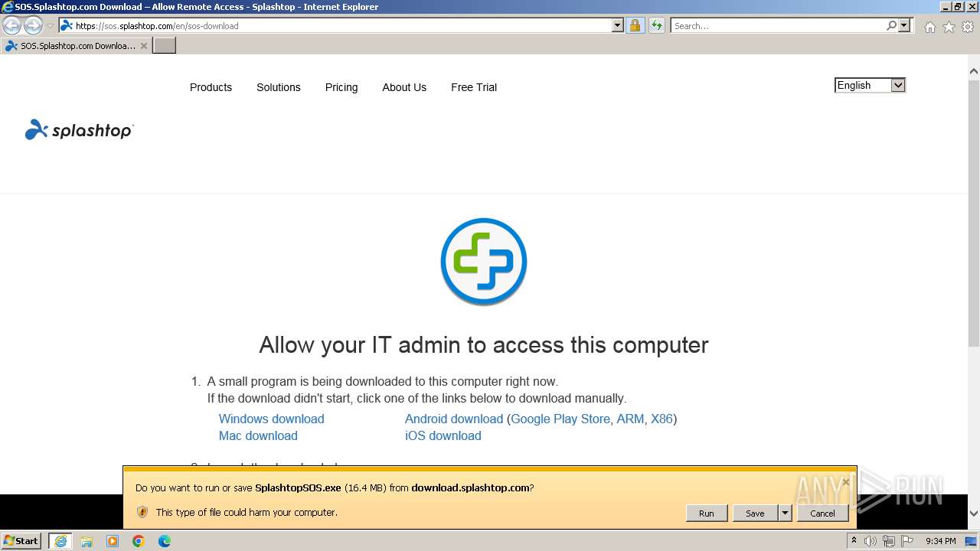Expand the Save options dropdown arrow
Screen dimensions: 980x551
click(x=785, y=514)
